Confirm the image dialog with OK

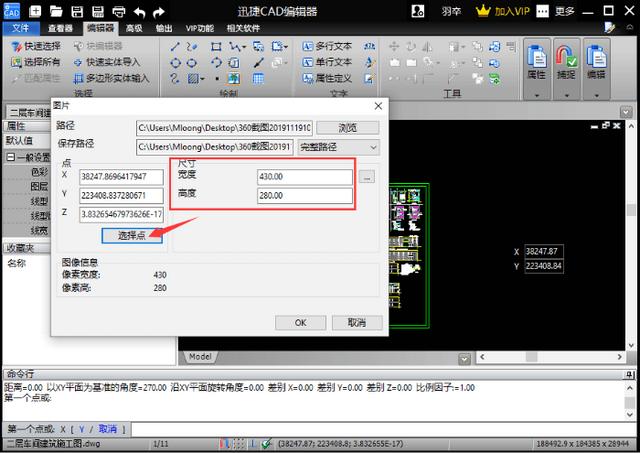[300, 322]
